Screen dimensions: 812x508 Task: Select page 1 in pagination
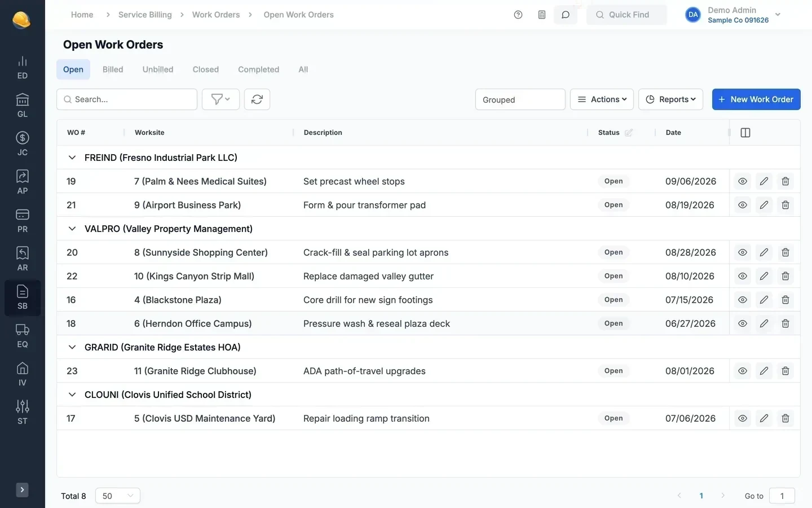point(701,496)
